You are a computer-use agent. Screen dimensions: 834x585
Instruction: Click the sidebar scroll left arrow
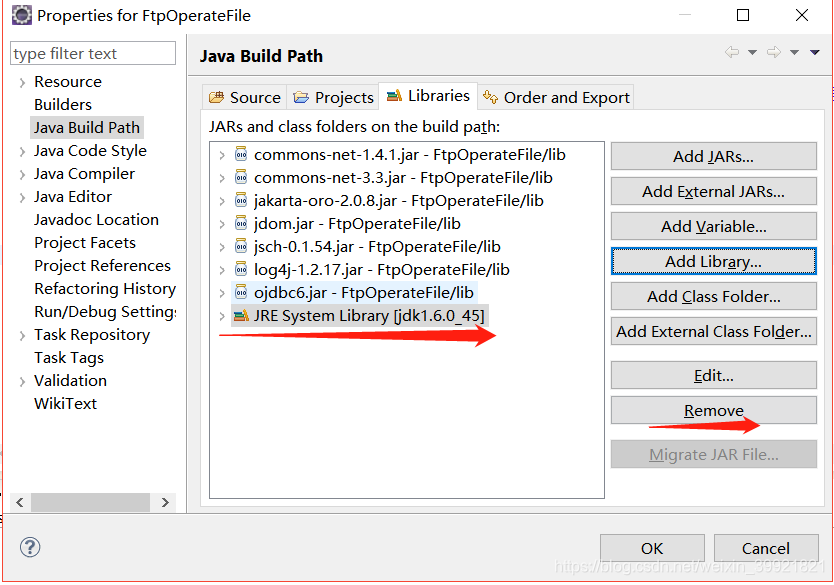20,503
